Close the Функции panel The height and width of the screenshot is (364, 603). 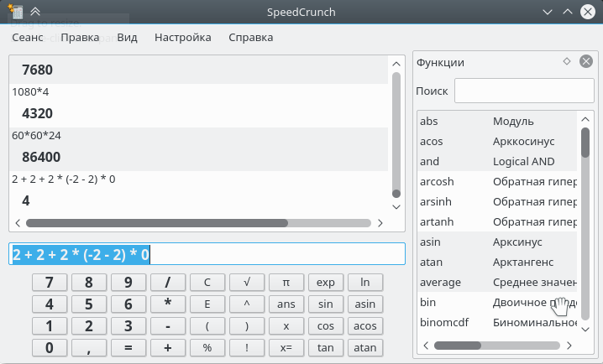[586, 61]
